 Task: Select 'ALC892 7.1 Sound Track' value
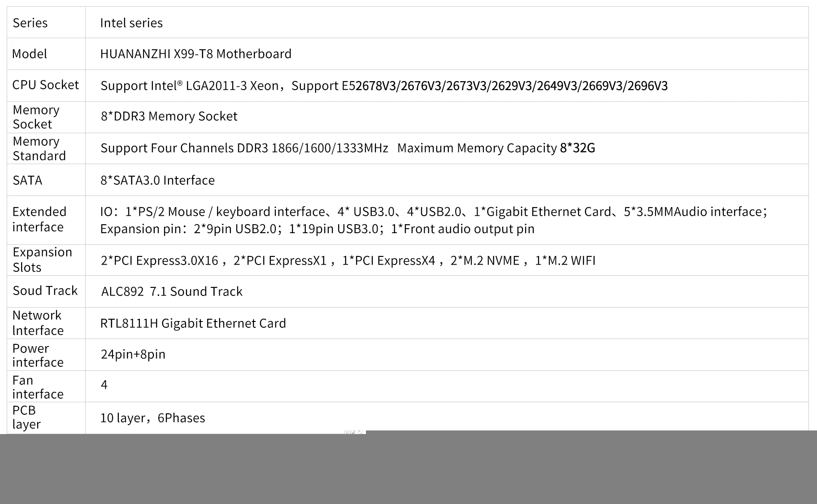click(x=172, y=291)
